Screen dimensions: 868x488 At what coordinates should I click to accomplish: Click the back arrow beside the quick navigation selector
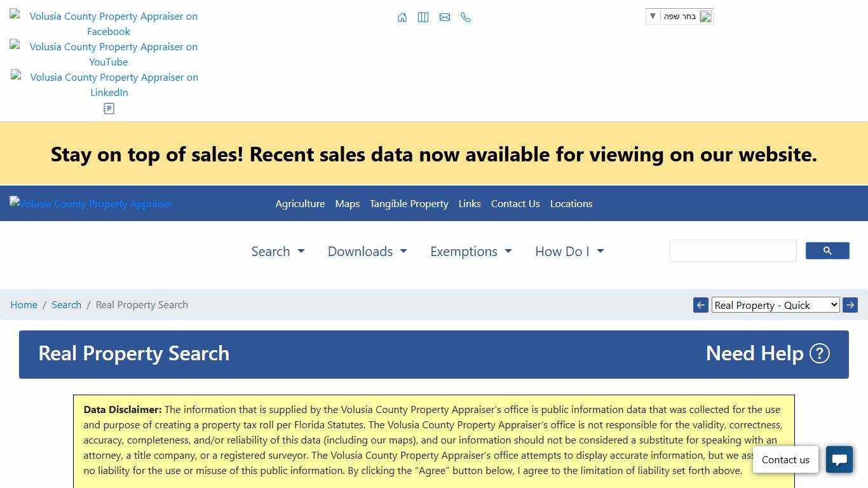[701, 305]
